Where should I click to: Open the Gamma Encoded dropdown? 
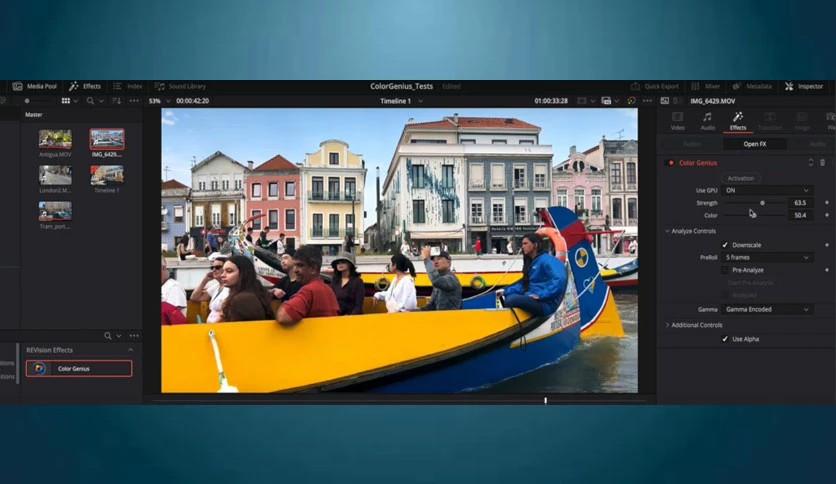(x=767, y=309)
